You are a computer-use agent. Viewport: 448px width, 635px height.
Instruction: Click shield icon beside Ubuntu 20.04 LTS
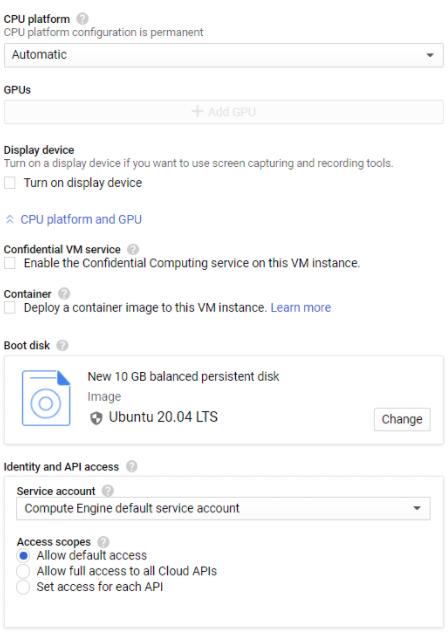pos(96,418)
